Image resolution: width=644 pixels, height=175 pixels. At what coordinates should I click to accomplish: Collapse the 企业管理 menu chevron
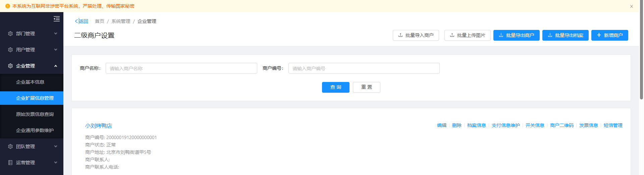point(56,66)
